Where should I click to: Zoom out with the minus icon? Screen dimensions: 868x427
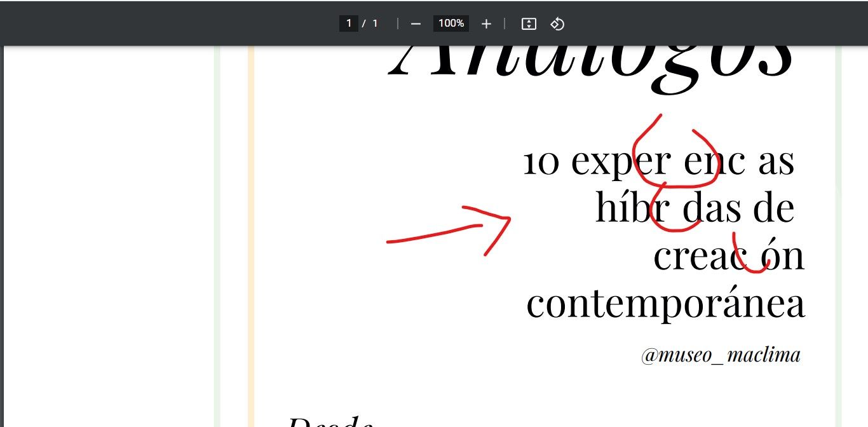pyautogui.click(x=416, y=24)
